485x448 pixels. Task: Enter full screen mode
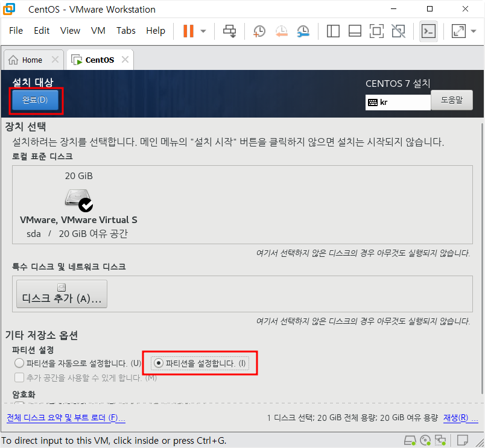pyautogui.click(x=376, y=31)
